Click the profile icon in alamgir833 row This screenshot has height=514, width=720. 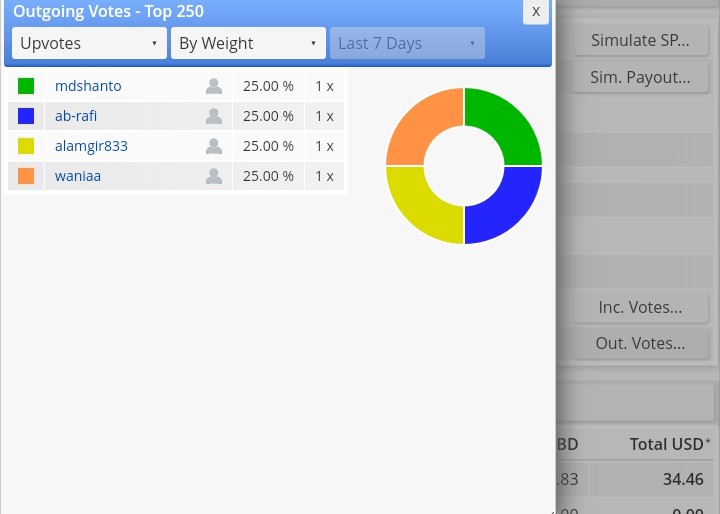coord(214,146)
